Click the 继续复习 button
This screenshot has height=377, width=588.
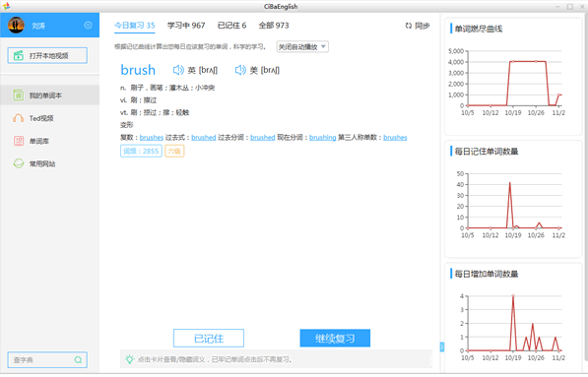(x=335, y=339)
